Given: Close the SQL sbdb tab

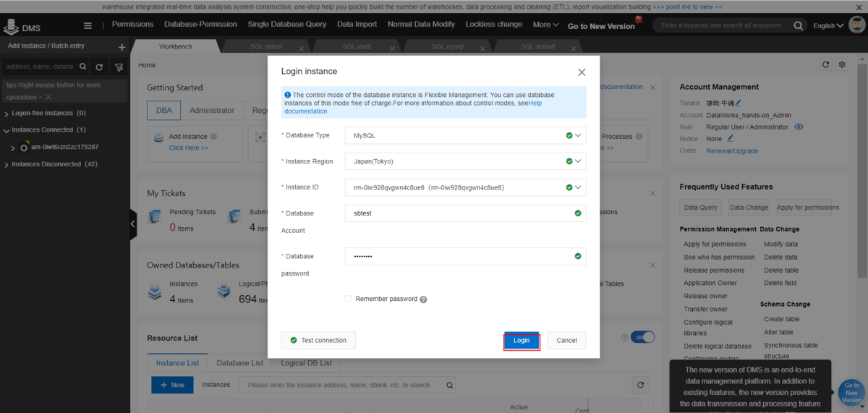Looking at the screenshot, I should (393, 50).
